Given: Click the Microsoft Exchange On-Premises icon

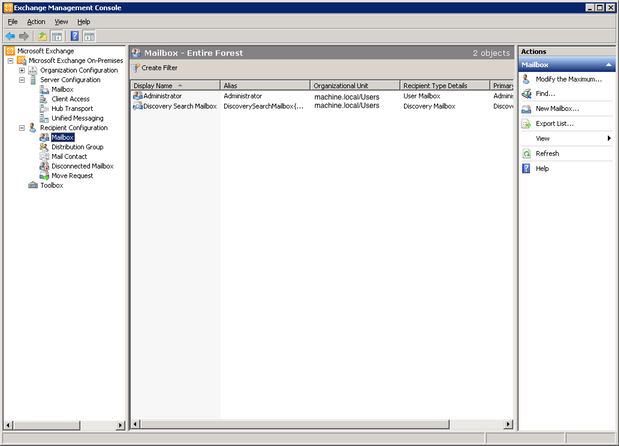Looking at the screenshot, I should 22,60.
